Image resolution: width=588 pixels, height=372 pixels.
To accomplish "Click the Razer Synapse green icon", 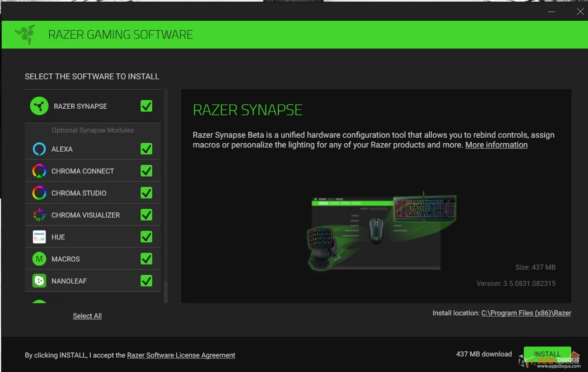I will (x=40, y=106).
